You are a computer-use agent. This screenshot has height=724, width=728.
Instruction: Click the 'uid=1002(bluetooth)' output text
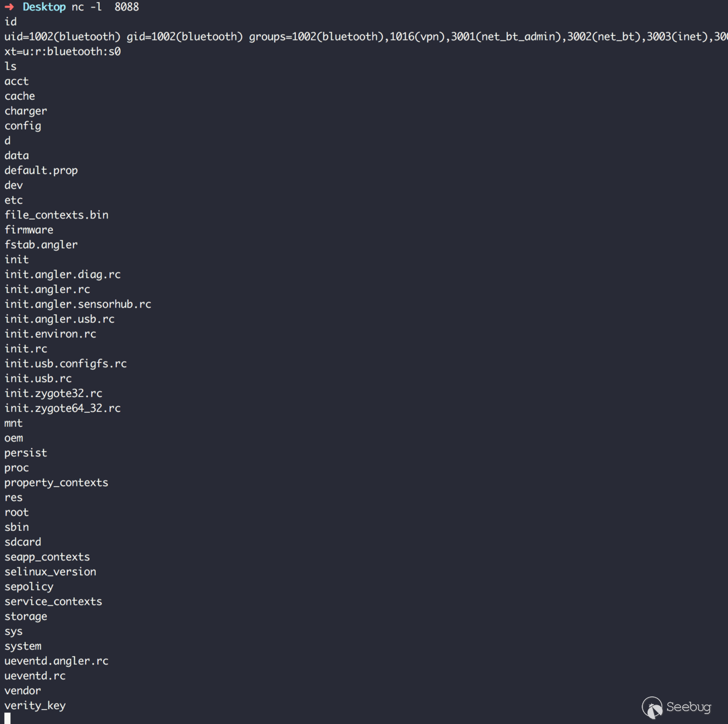tap(62, 36)
